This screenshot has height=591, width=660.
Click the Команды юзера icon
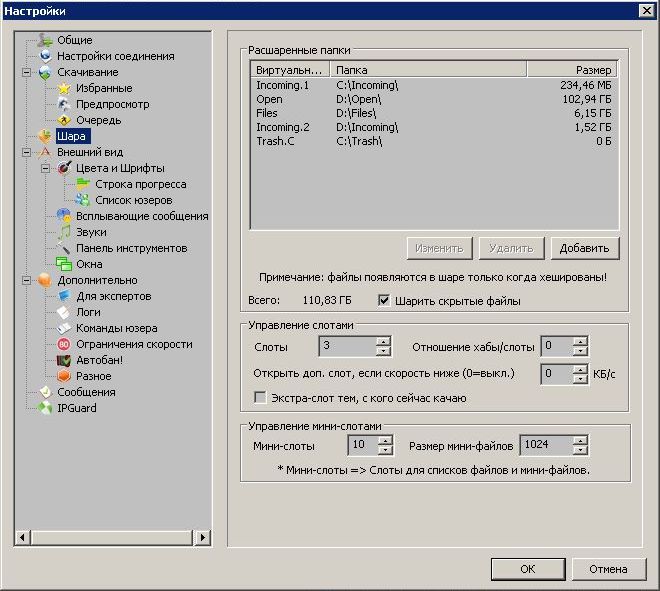click(64, 328)
